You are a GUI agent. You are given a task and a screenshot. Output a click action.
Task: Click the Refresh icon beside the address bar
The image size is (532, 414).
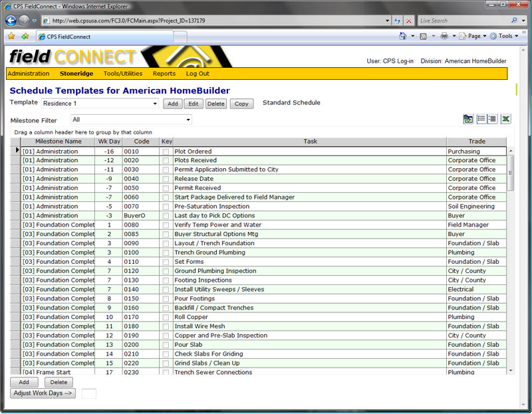click(397, 21)
